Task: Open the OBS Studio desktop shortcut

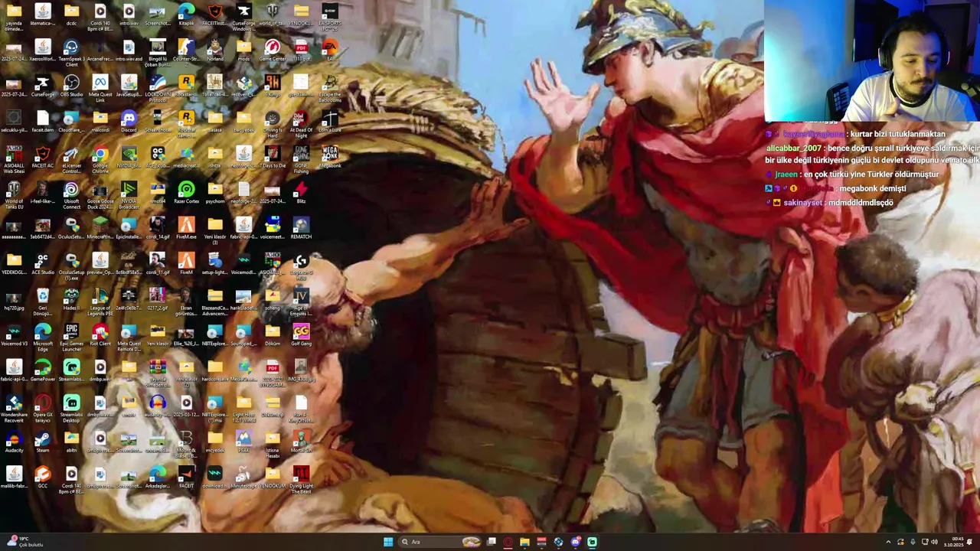Action: pos(71,86)
